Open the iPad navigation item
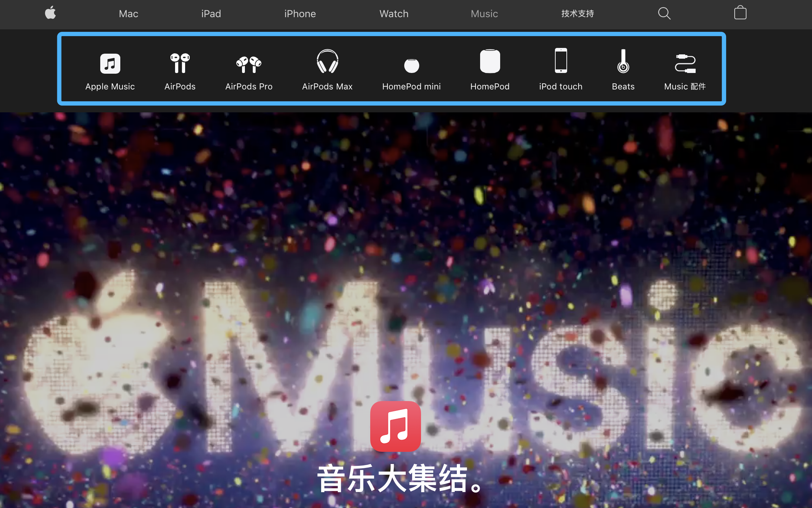 (211, 14)
